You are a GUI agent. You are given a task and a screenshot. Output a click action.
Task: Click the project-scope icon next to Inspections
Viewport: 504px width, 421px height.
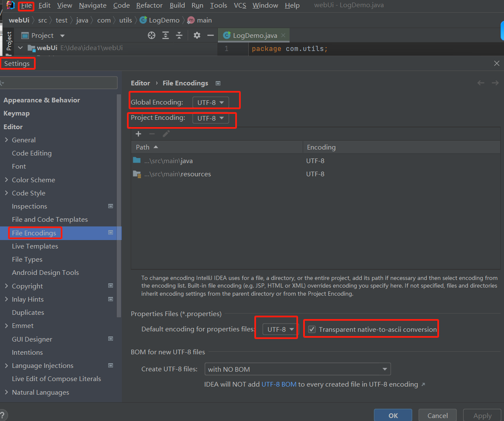110,206
